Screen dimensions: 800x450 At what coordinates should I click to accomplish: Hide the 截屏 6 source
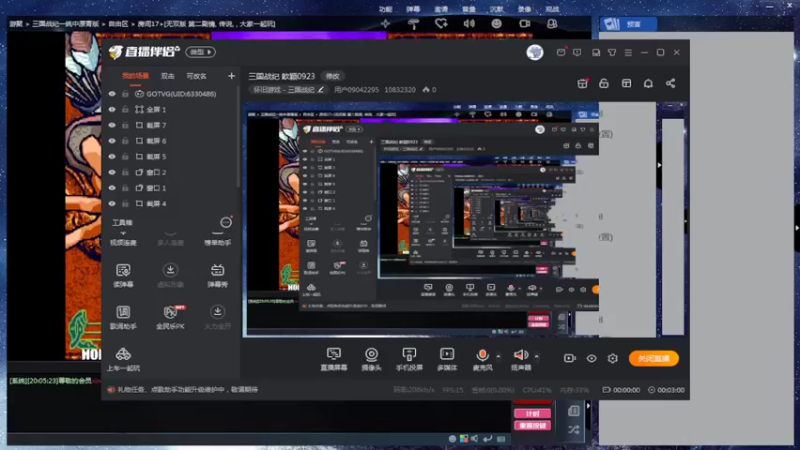[112, 141]
